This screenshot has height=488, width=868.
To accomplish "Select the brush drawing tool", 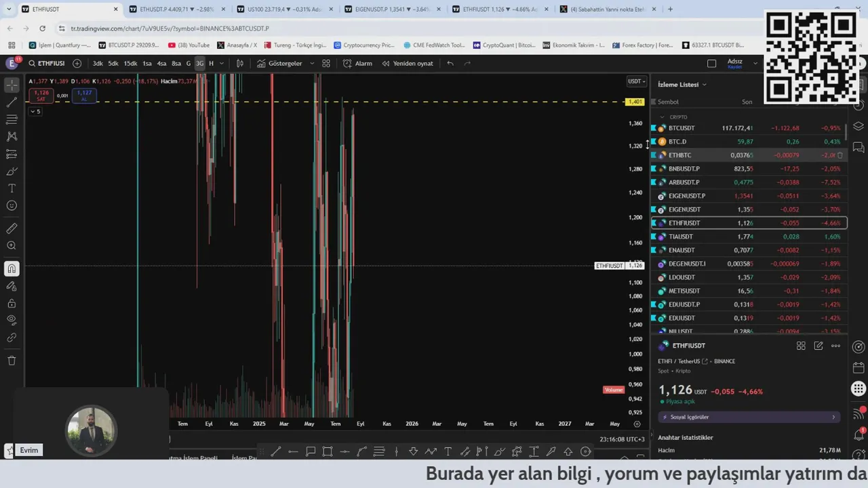I will [x=12, y=171].
